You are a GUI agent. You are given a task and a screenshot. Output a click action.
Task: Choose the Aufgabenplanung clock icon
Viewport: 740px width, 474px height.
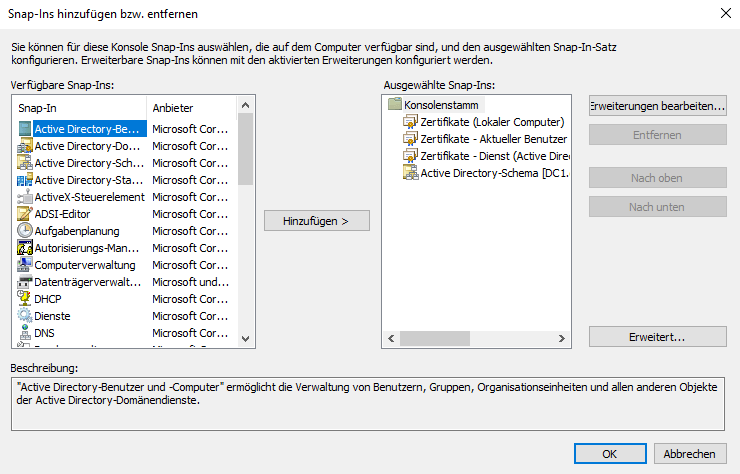[25, 231]
